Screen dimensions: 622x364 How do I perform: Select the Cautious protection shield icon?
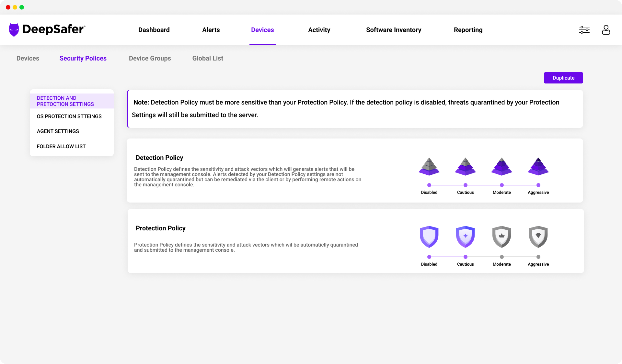tap(465, 237)
